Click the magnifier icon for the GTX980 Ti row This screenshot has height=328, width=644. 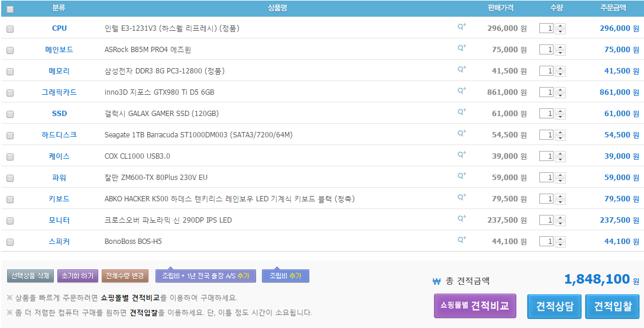[x=462, y=91]
